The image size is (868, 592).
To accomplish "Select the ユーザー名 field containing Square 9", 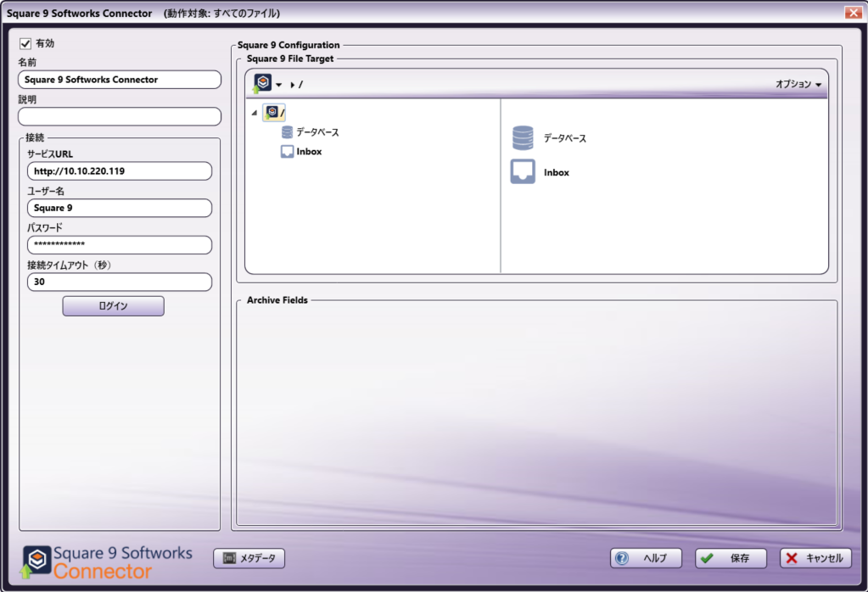I will click(x=120, y=208).
